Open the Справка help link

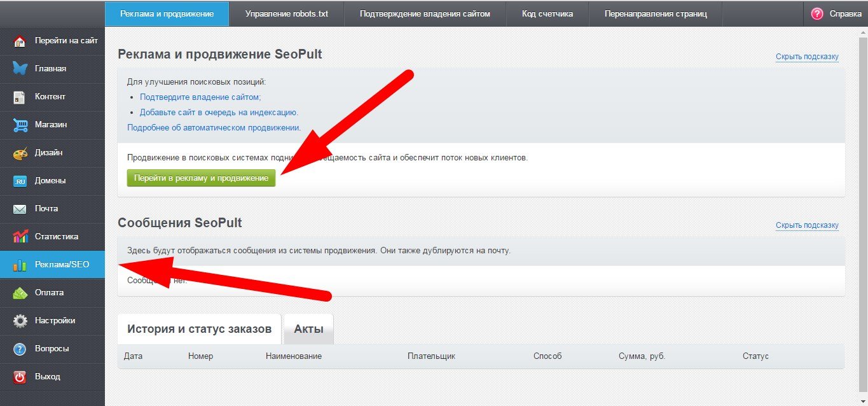[x=845, y=13]
